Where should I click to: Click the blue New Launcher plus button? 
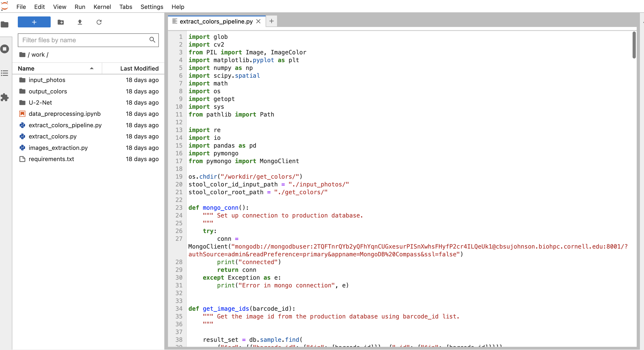click(x=34, y=22)
